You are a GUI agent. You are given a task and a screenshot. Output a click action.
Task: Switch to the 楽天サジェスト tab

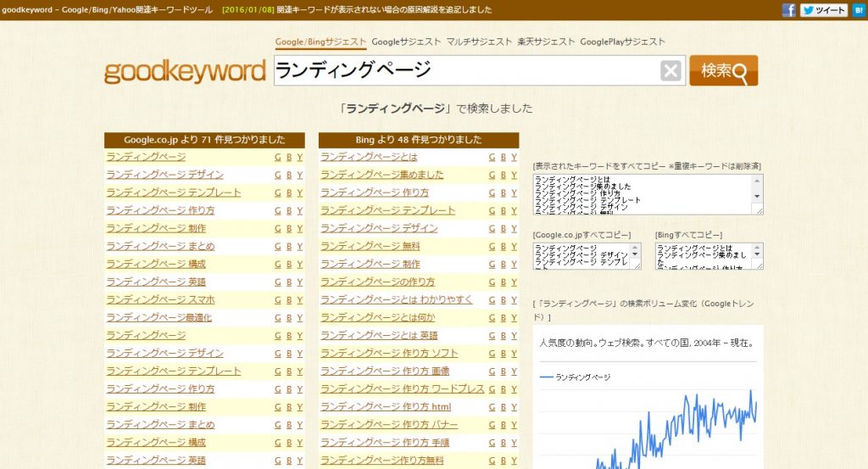click(546, 42)
